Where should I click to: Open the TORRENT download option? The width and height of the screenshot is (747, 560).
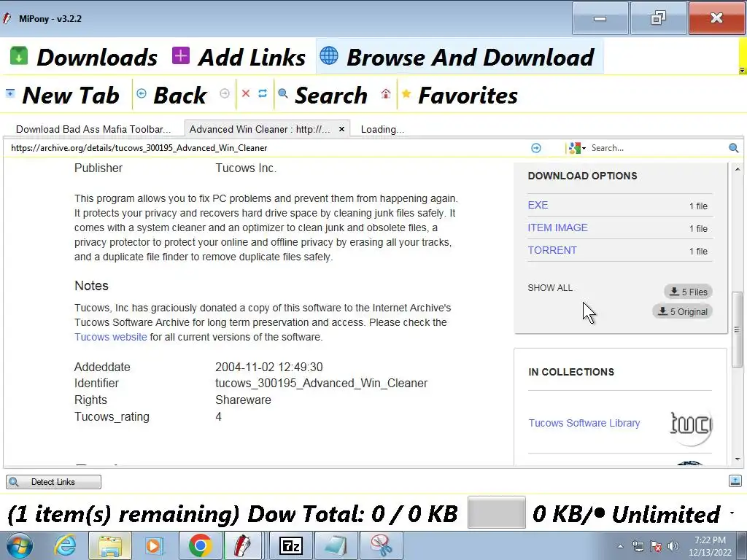coord(552,250)
